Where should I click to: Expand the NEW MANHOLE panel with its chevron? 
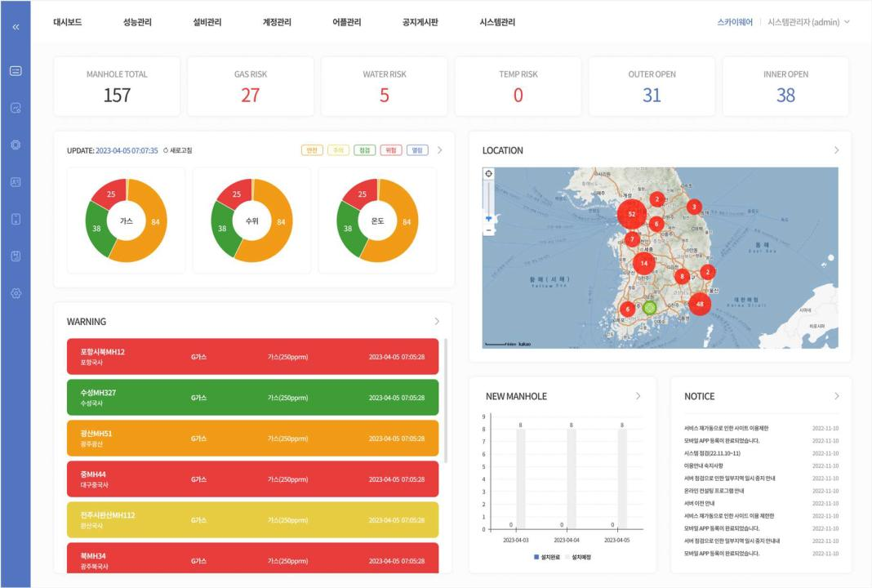click(x=638, y=396)
